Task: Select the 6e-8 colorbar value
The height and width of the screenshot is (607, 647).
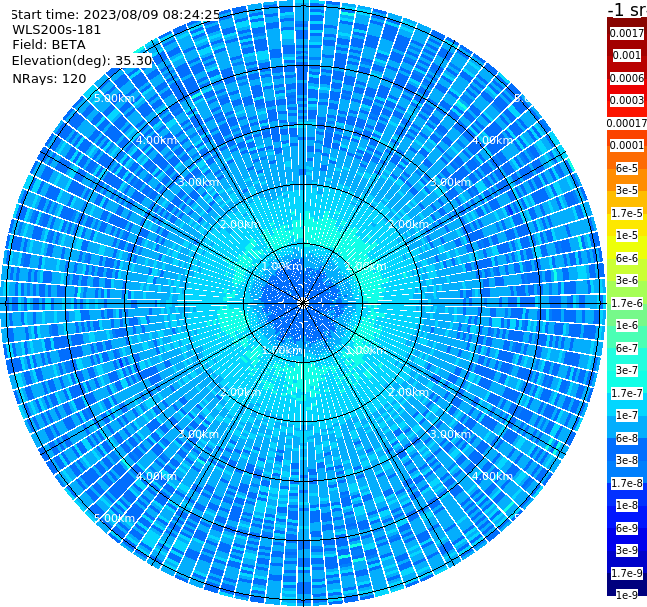Action: (627, 438)
